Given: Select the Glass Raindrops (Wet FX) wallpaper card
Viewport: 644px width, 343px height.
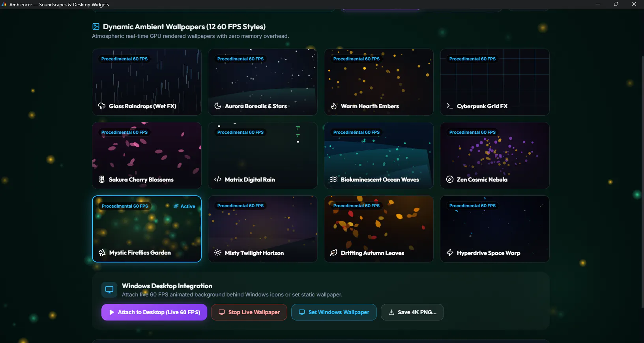Looking at the screenshot, I should [147, 82].
